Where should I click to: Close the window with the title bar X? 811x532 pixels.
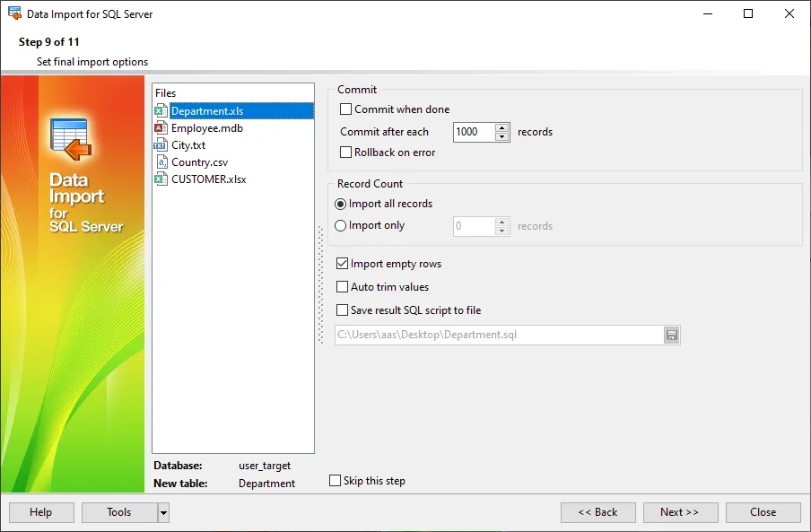click(x=789, y=14)
